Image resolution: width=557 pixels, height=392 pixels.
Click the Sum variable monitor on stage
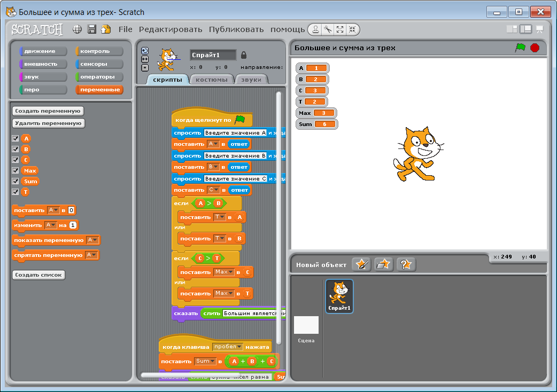(x=316, y=124)
